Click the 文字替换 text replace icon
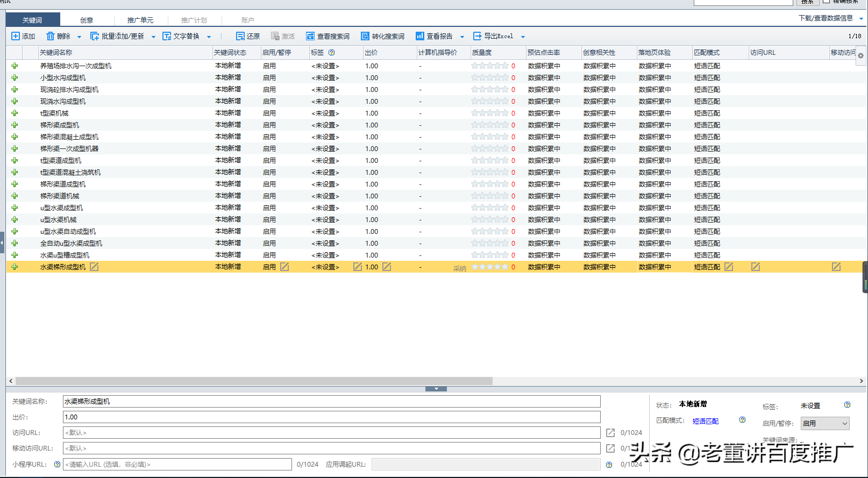868x478 pixels. [167, 36]
